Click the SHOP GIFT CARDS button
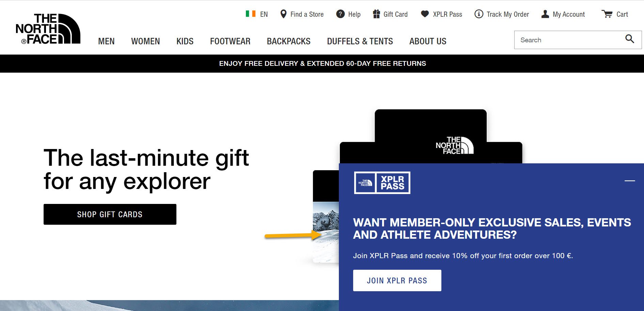This screenshot has height=311, width=644. [x=110, y=214]
